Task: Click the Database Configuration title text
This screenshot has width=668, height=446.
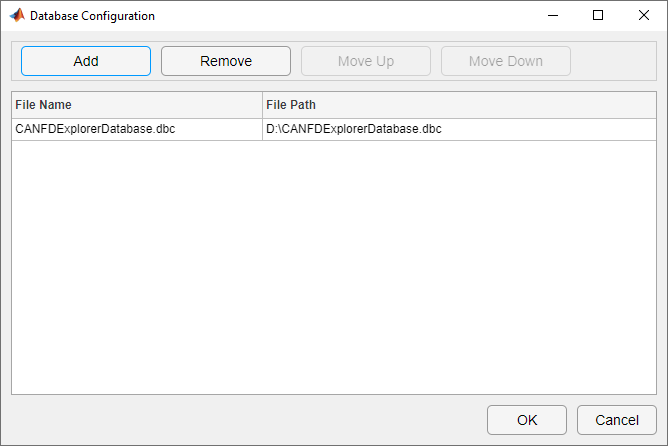Action: coord(92,16)
